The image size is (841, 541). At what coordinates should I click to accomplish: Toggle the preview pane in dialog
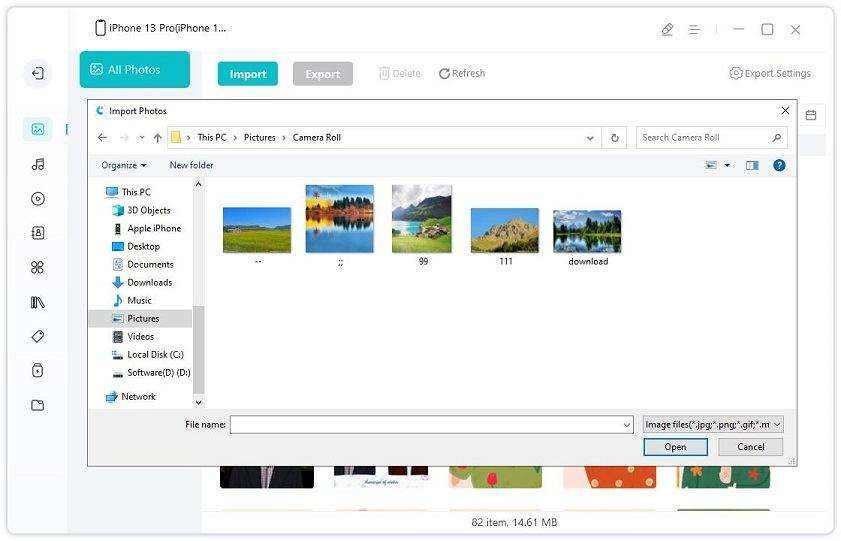752,165
